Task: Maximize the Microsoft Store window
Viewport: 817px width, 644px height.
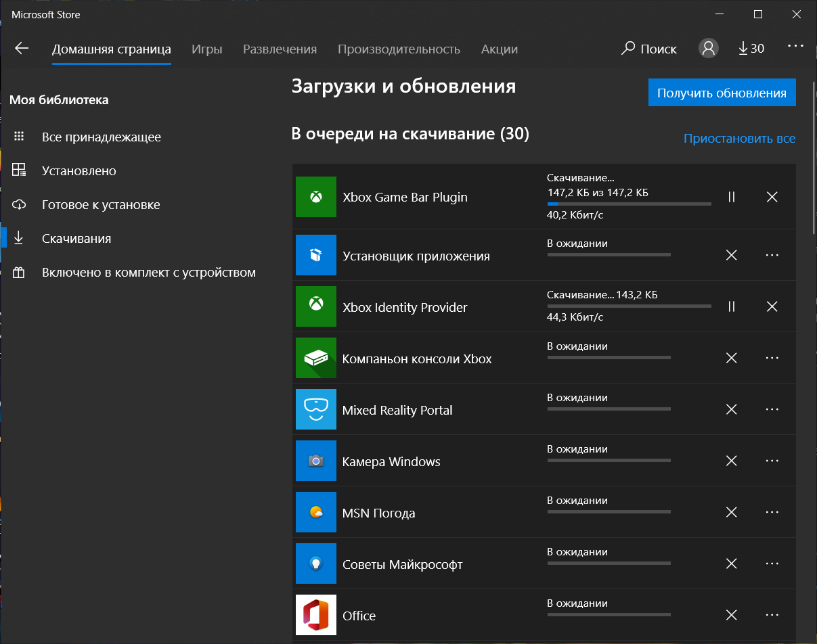Action: pyautogui.click(x=758, y=14)
